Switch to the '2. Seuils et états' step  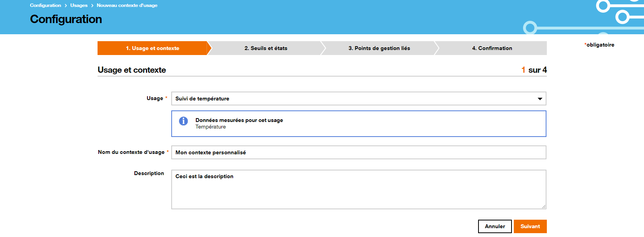(x=266, y=48)
